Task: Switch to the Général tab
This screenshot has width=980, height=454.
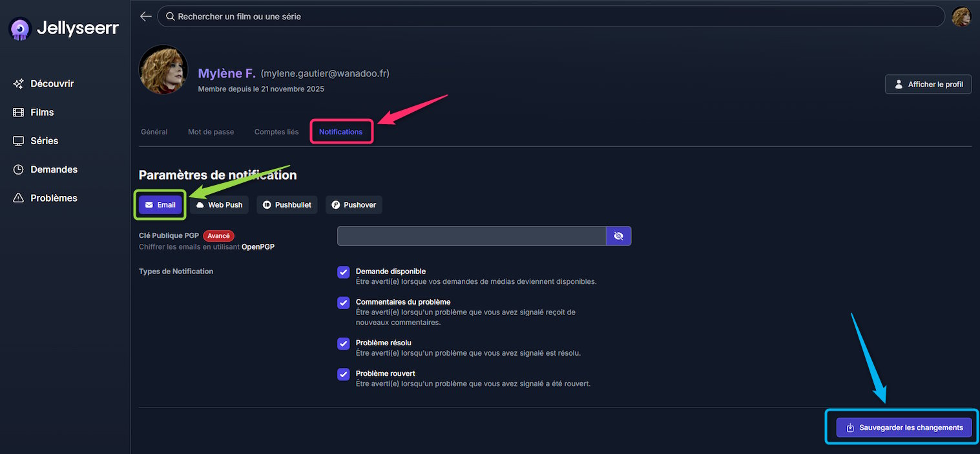Action: coord(154,132)
